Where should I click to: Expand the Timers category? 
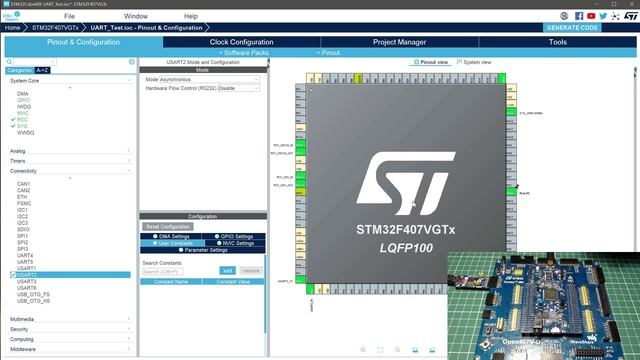pos(69,161)
